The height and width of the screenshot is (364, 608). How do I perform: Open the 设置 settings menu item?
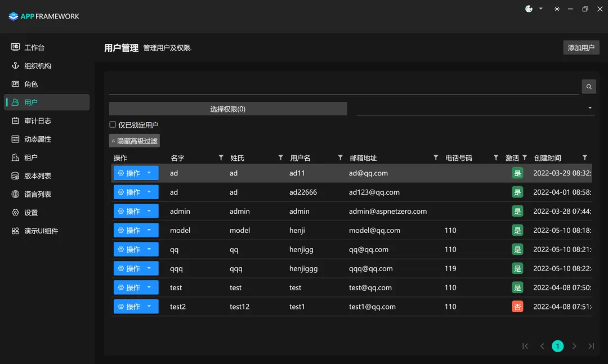pos(14,212)
